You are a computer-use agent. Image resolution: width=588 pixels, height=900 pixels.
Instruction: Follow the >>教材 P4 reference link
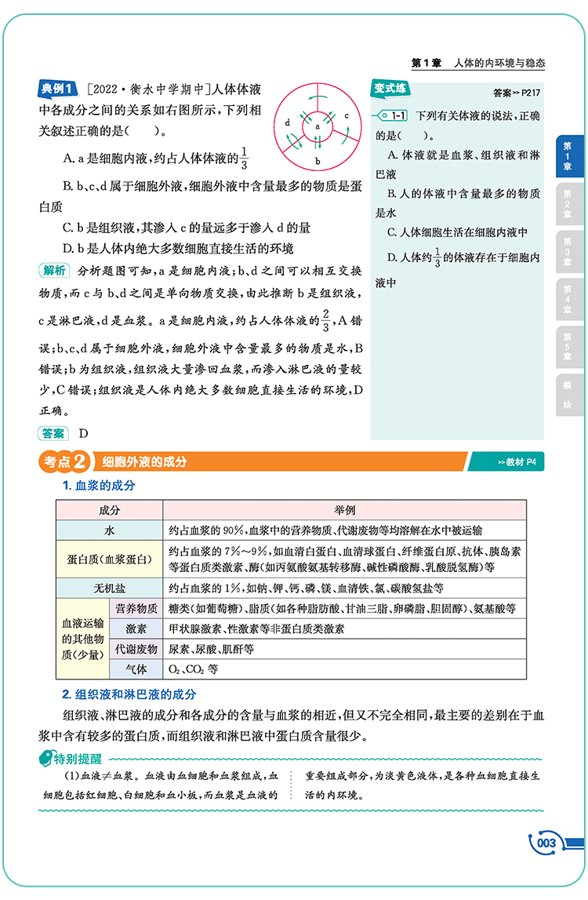516,463
